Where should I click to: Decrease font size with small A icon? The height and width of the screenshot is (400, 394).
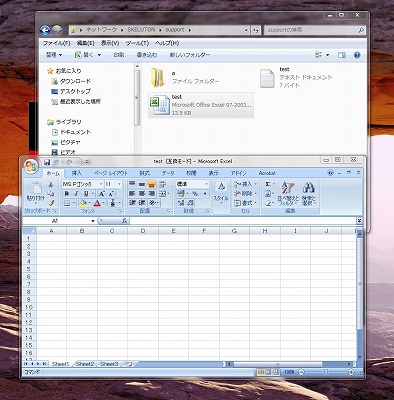[x=111, y=194]
